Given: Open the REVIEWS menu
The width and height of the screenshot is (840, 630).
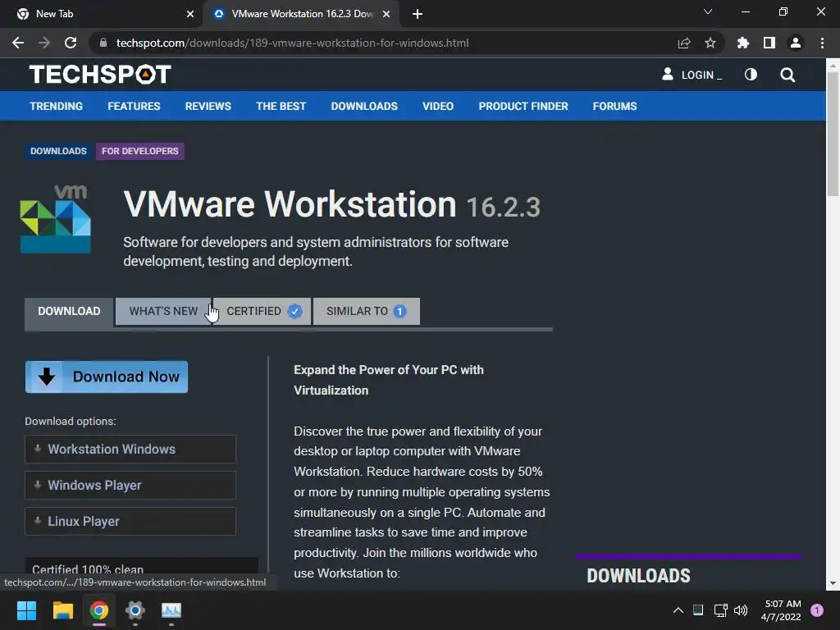Looking at the screenshot, I should (208, 106).
